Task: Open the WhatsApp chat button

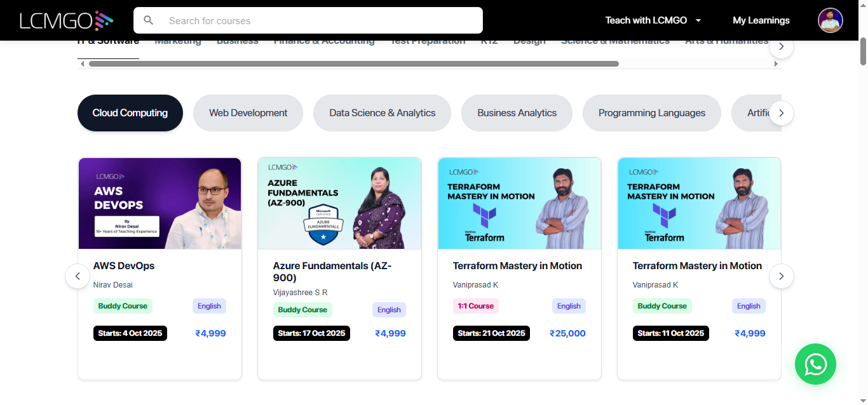Action: tap(815, 364)
